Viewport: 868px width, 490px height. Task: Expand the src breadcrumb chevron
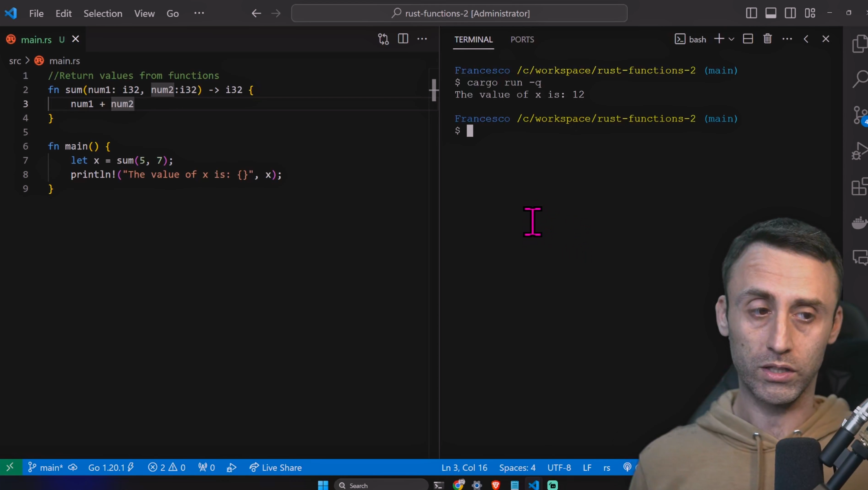click(27, 61)
